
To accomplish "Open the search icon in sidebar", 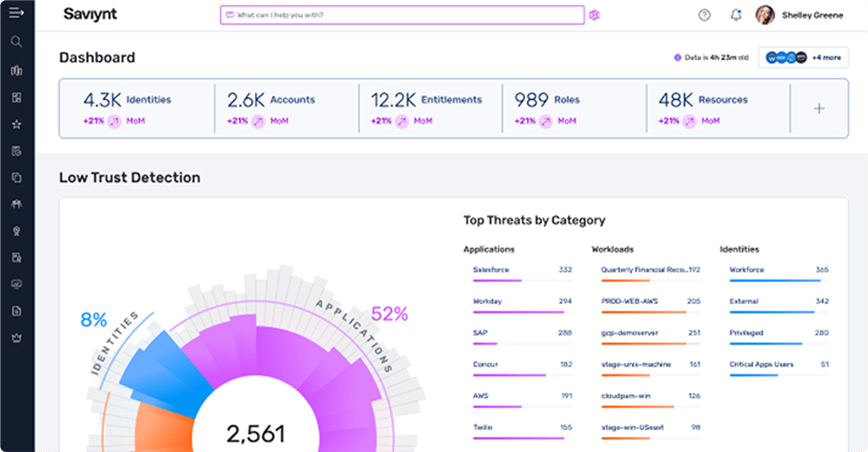I will tap(16, 42).
